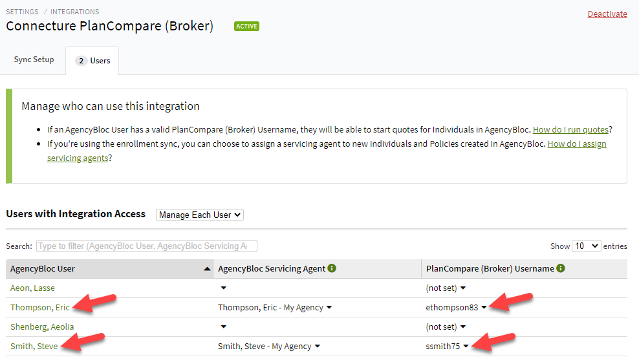The width and height of the screenshot is (639, 364).
Task: Open user Shenberg, Aeolia
Action: coord(42,327)
